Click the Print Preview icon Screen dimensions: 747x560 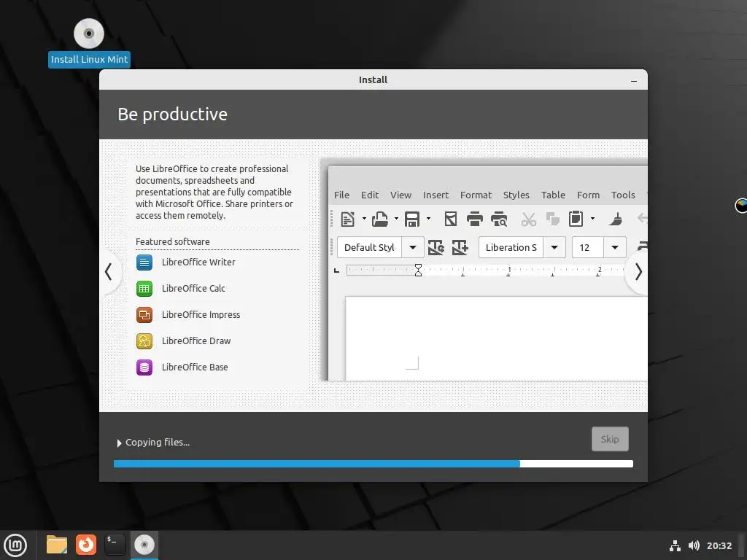(499, 219)
